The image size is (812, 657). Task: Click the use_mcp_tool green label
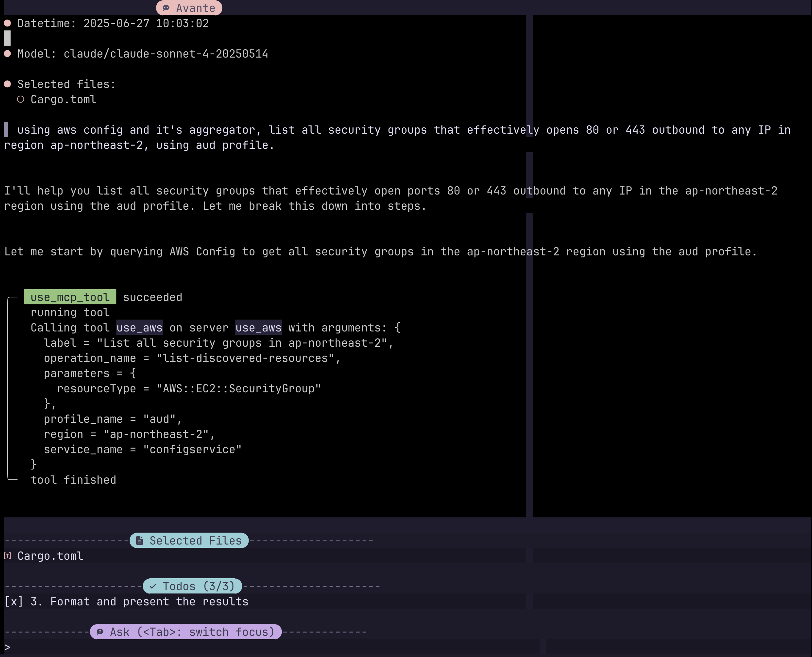(x=70, y=297)
